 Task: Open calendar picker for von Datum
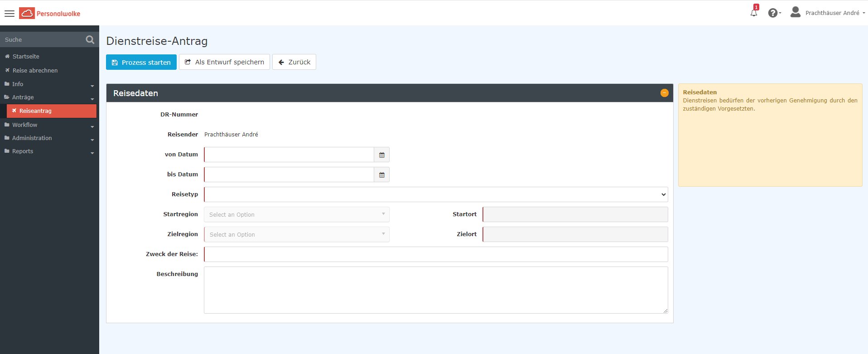click(x=381, y=155)
